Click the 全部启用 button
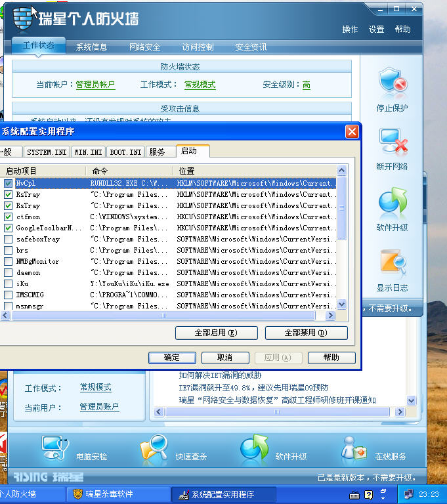This screenshot has width=447, height=504. 217,333
